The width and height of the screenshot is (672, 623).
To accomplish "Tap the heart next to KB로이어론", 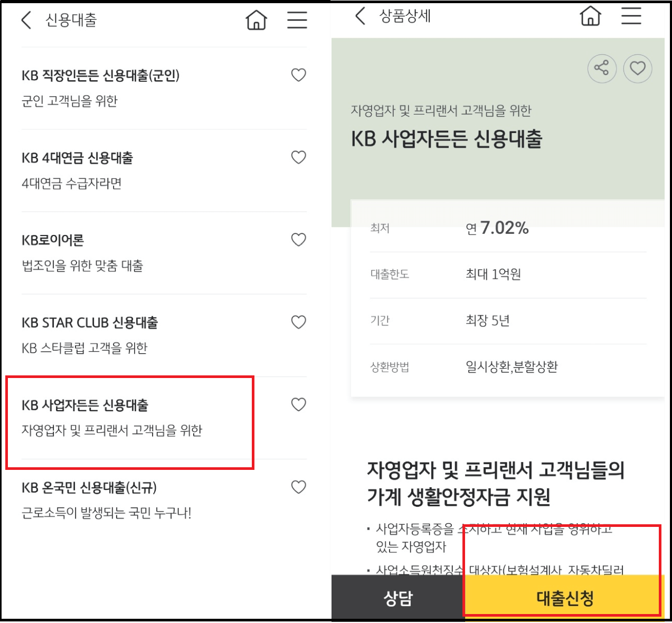I will (x=298, y=240).
